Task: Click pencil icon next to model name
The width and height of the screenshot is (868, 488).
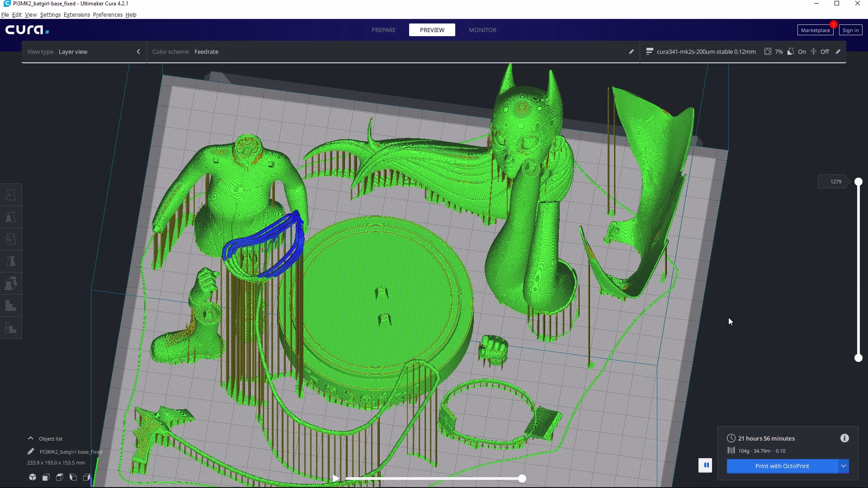Action: [x=31, y=451]
